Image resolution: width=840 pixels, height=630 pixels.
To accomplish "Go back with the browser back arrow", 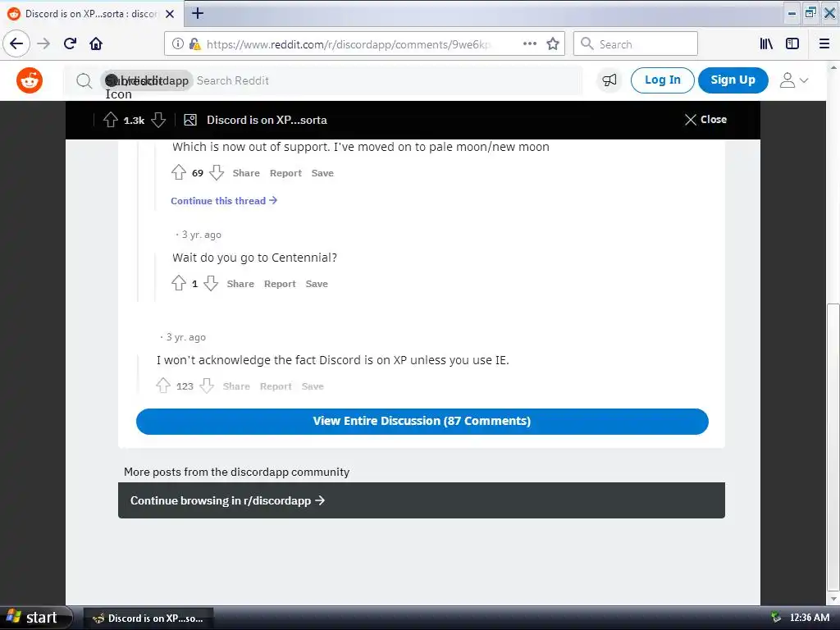I will [x=16, y=44].
